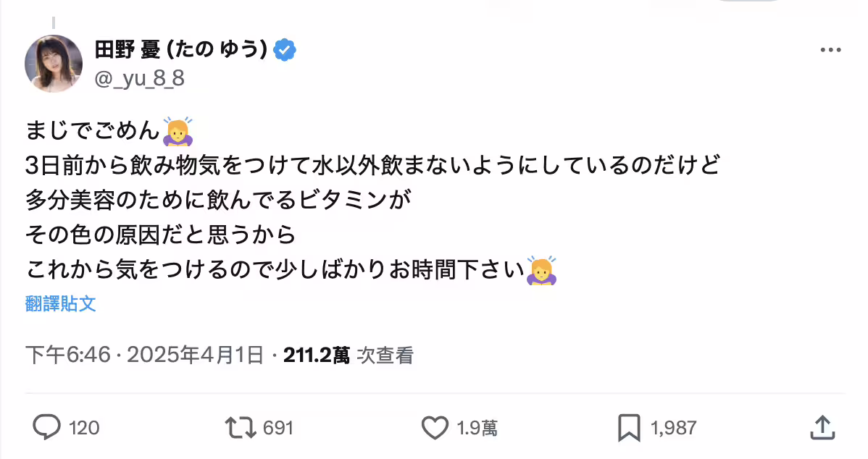Click the 211.2萬 次查看 view count
This screenshot has width=868, height=459.
pos(348,355)
